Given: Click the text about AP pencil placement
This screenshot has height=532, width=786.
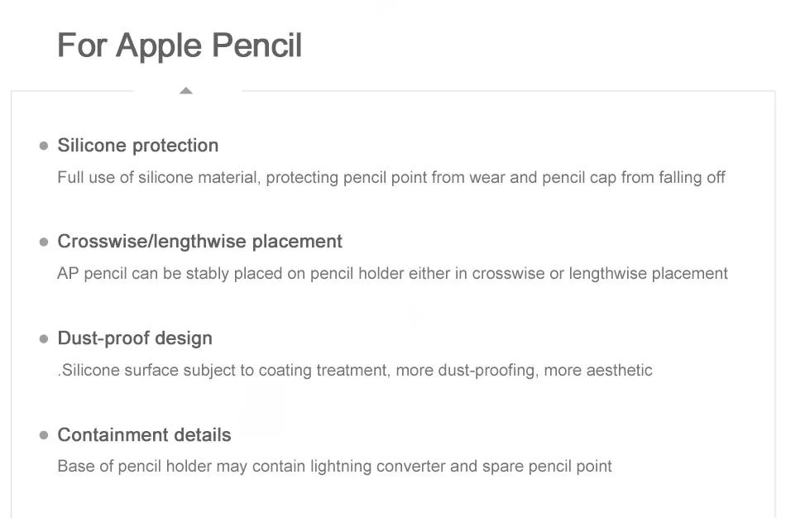Looking at the screenshot, I should (392, 274).
